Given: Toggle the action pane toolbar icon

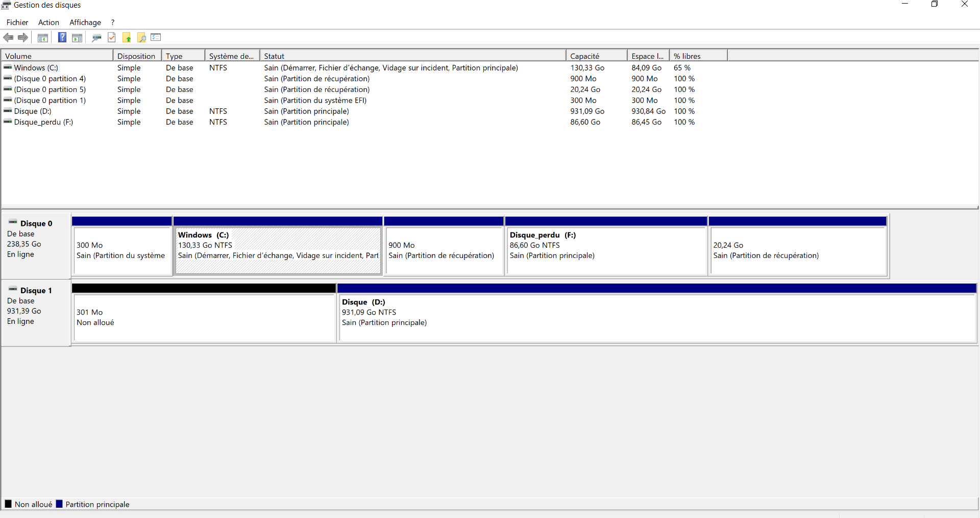Looking at the screenshot, I should [77, 37].
